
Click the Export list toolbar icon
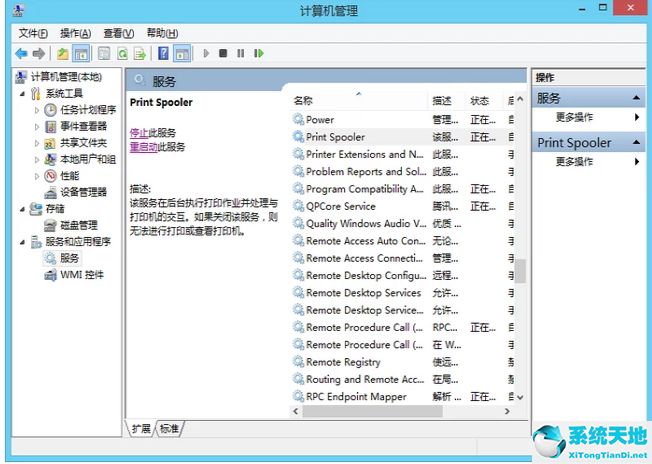click(x=140, y=53)
